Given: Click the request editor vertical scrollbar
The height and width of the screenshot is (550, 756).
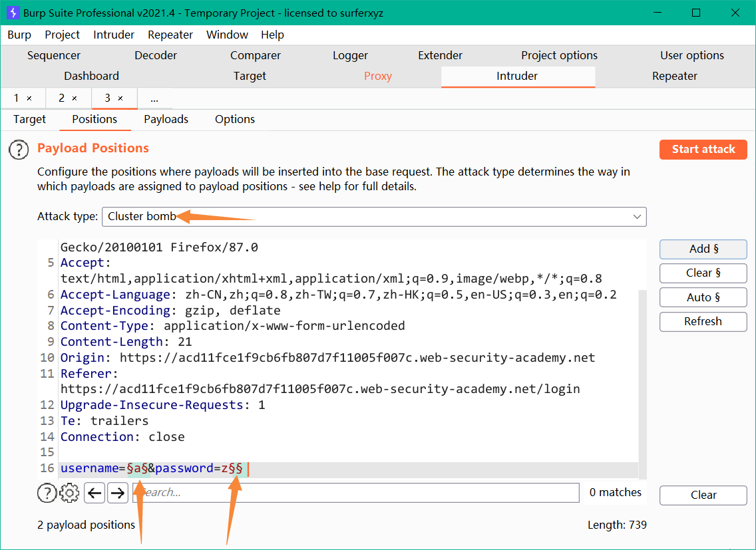Looking at the screenshot, I should tap(642, 384).
